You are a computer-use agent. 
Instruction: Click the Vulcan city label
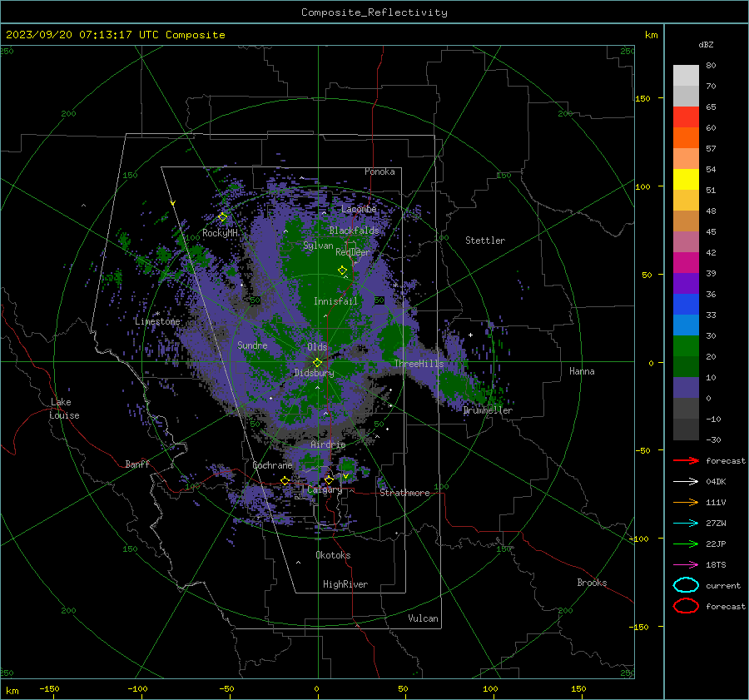click(423, 618)
